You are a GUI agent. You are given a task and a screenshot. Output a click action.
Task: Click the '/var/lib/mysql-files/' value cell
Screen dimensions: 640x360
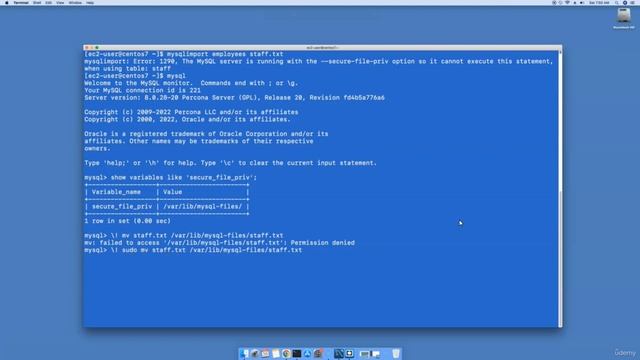202,207
